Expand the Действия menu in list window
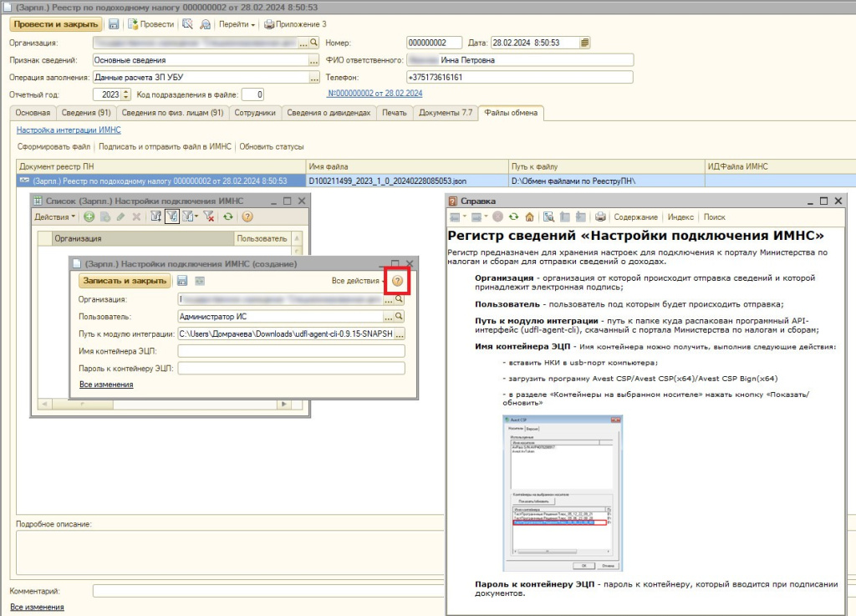Screen dimensions: 856x616 54,216
